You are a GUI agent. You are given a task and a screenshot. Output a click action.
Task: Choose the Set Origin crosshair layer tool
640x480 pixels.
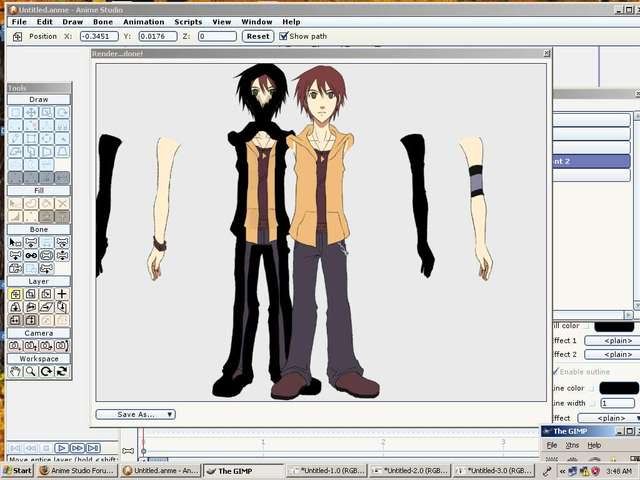point(62,294)
